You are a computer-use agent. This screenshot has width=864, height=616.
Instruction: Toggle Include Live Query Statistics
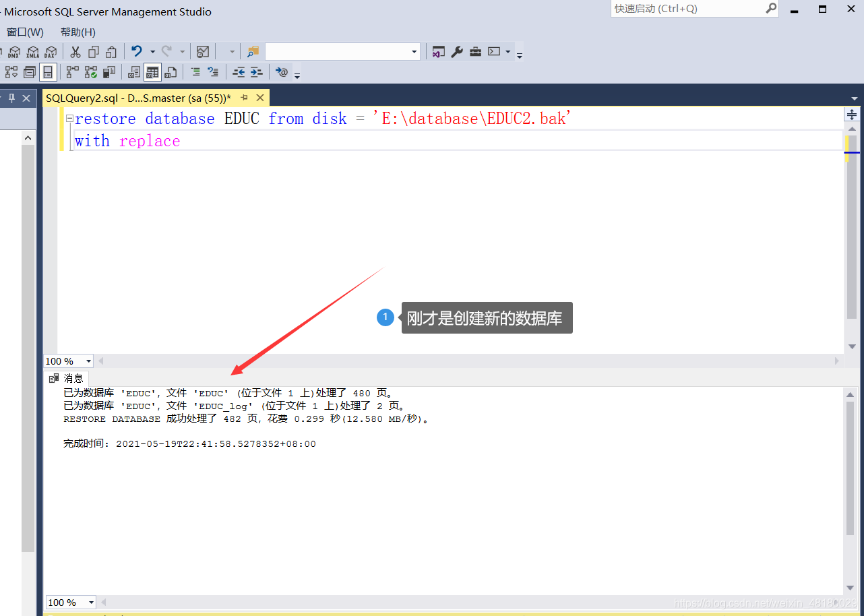click(x=91, y=72)
